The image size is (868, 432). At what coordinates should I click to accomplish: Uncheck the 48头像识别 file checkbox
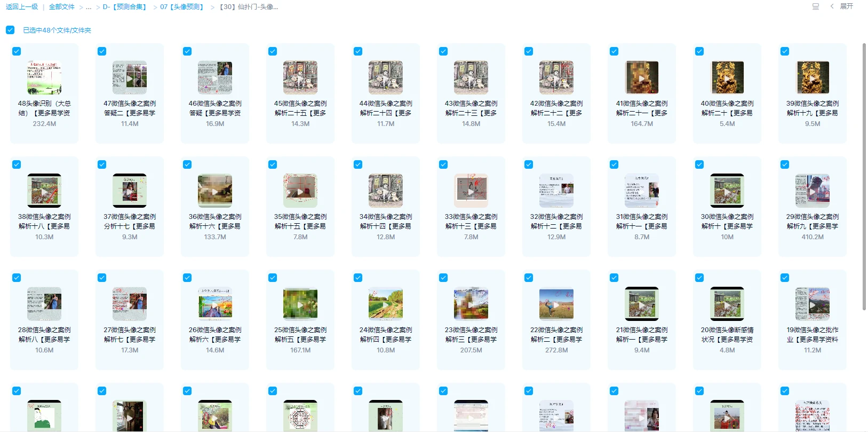[17, 51]
